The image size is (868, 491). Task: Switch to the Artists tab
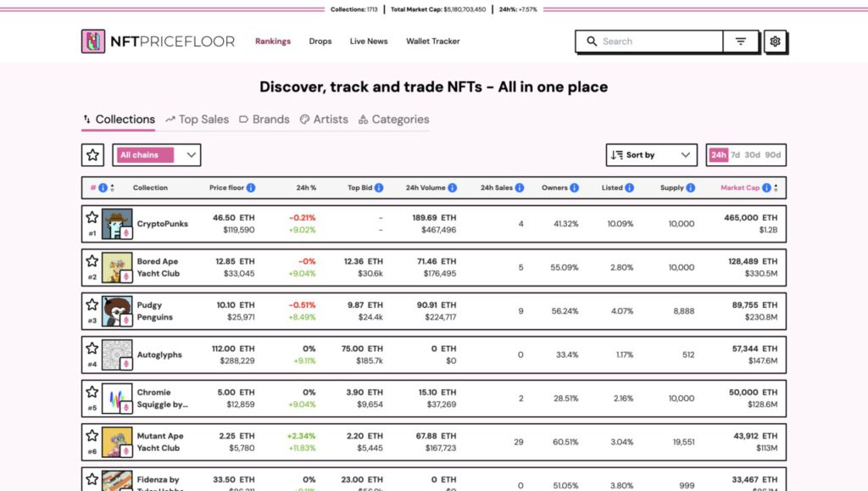coord(324,120)
